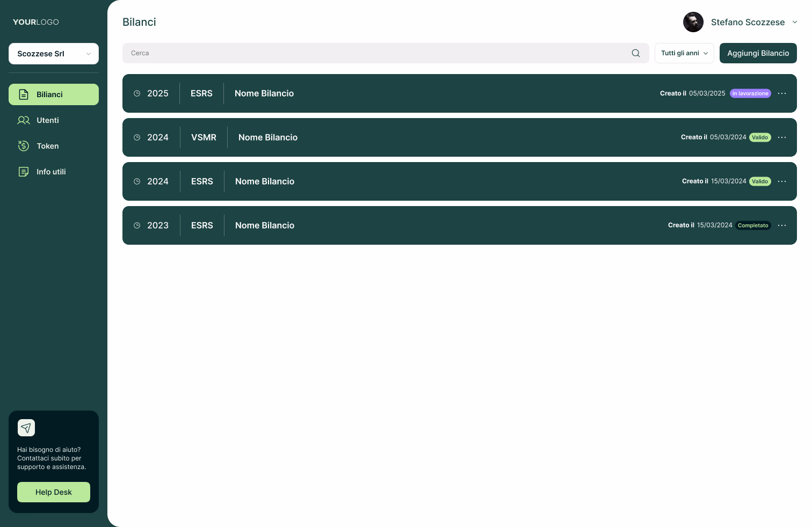Image resolution: width=812 pixels, height=527 pixels.
Task: Open three-dot menu for 2024 ESRS bilancio
Action: coord(782,181)
